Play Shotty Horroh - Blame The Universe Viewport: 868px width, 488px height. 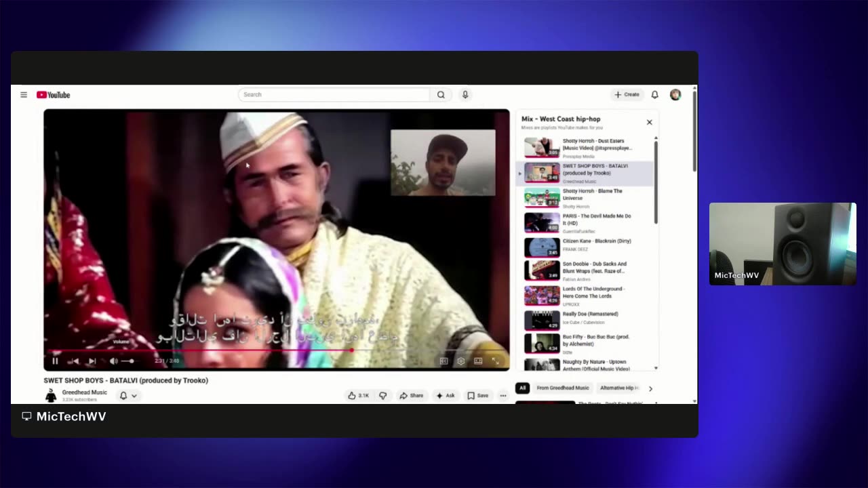pos(585,198)
